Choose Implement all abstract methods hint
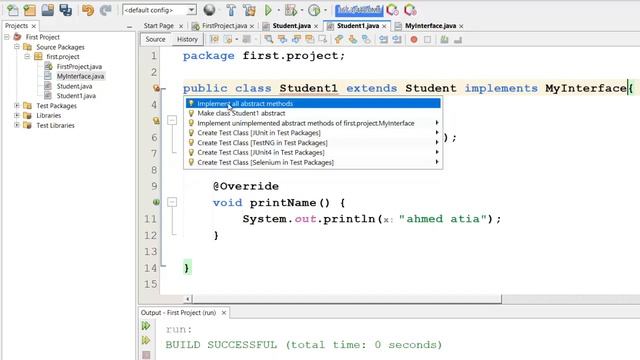640x360 pixels. [313, 103]
